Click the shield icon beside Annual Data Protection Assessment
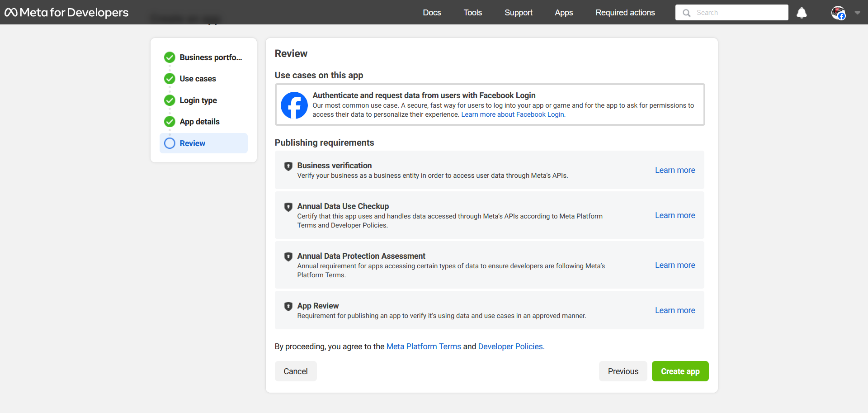Image resolution: width=868 pixels, height=413 pixels. (288, 256)
